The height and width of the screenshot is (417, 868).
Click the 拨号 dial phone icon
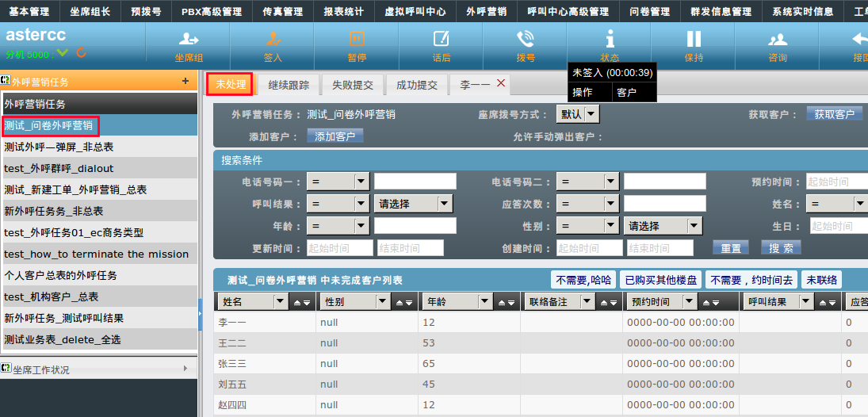(x=526, y=39)
